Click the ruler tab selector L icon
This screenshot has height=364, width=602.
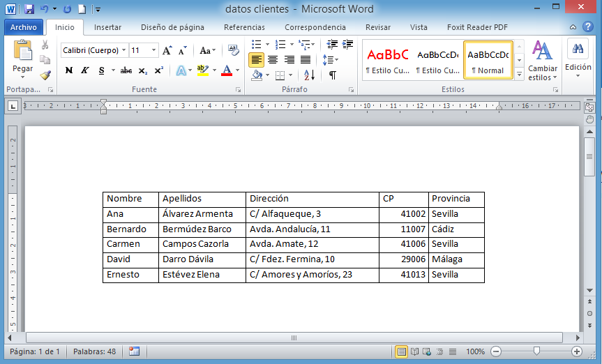(13, 107)
